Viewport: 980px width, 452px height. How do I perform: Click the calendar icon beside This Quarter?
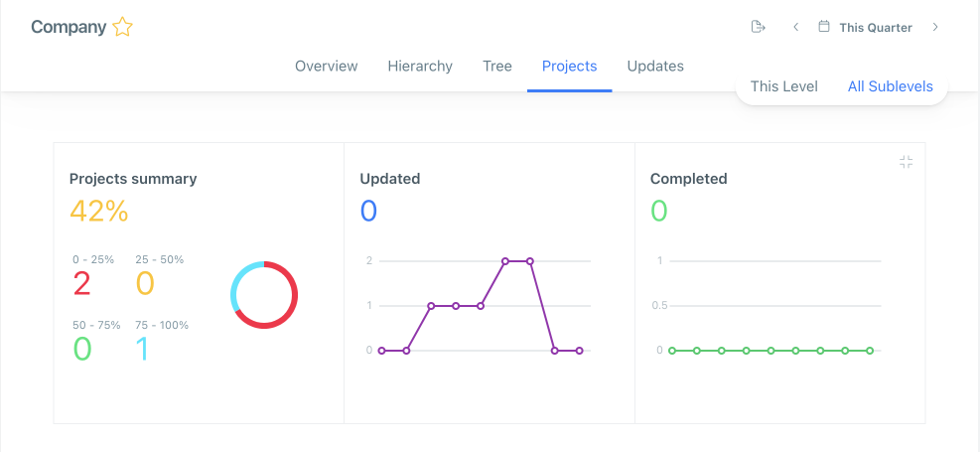823,27
